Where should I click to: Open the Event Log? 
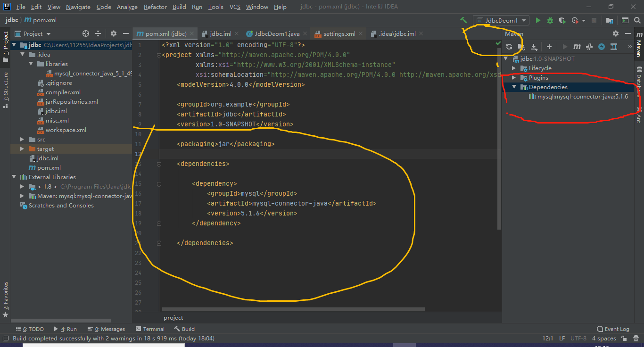[x=613, y=329]
